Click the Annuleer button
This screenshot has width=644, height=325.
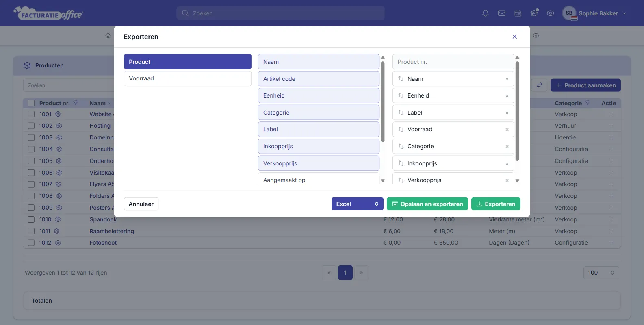(141, 204)
